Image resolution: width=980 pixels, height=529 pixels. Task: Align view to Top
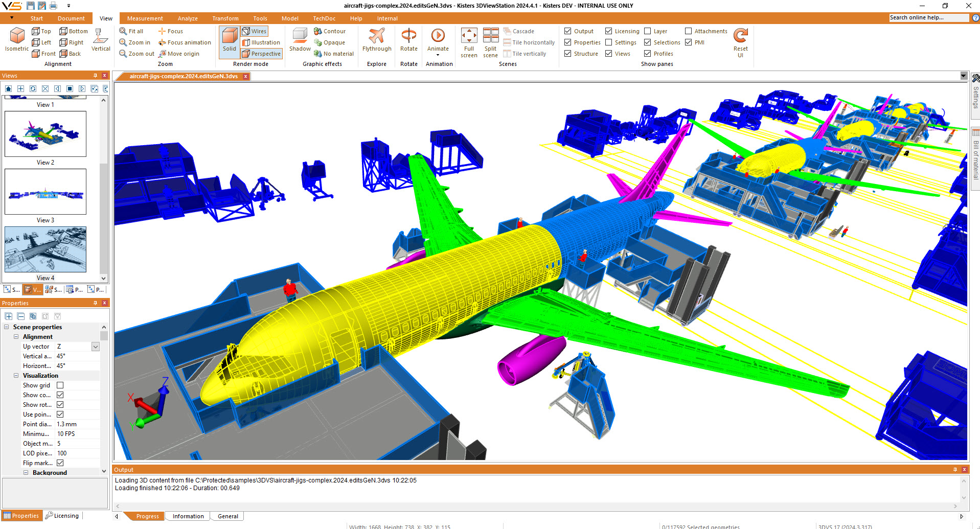point(41,31)
